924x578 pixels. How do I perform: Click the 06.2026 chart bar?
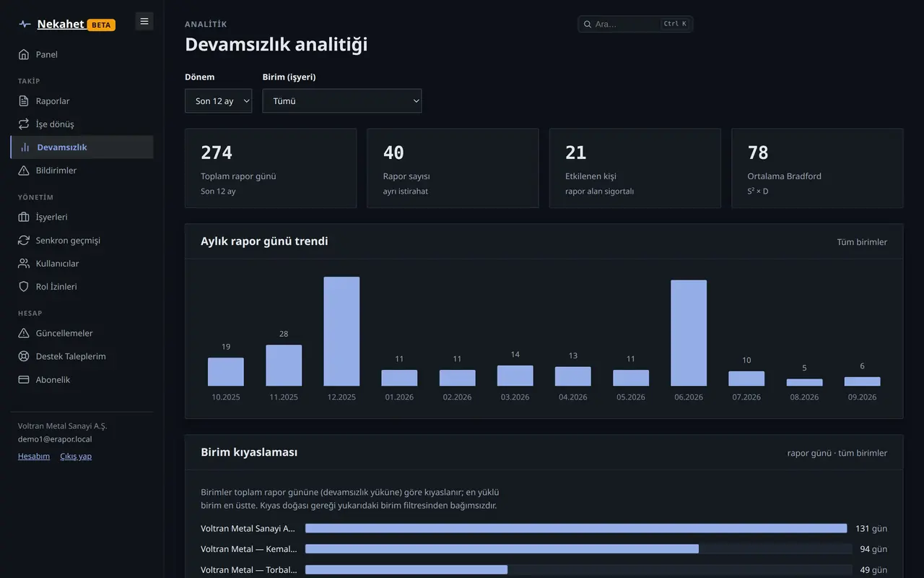pos(689,333)
